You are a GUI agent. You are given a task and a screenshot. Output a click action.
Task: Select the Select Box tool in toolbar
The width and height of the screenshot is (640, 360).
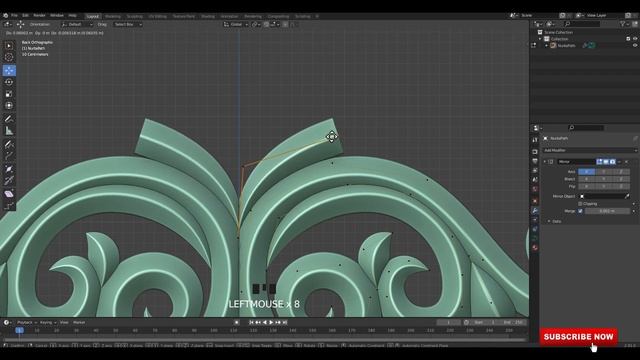point(9,46)
